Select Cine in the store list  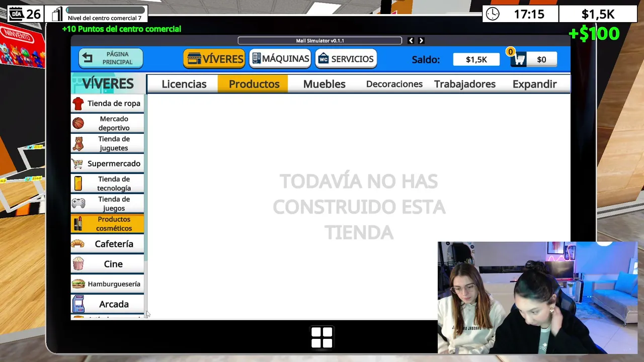[x=107, y=264]
